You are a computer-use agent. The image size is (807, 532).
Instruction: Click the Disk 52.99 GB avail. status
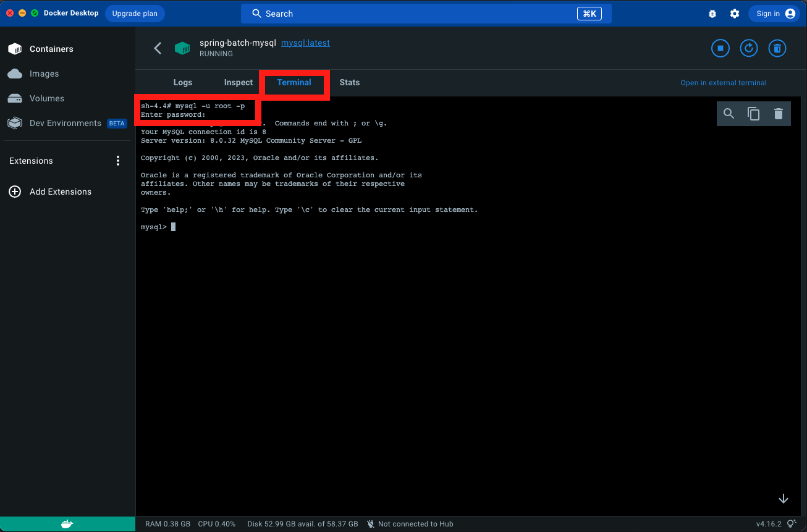(x=303, y=524)
